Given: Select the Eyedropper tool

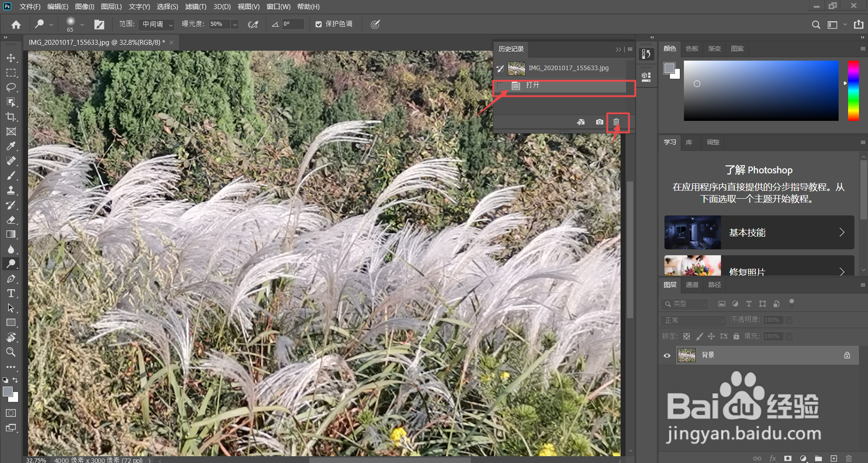Looking at the screenshot, I should click(x=11, y=146).
